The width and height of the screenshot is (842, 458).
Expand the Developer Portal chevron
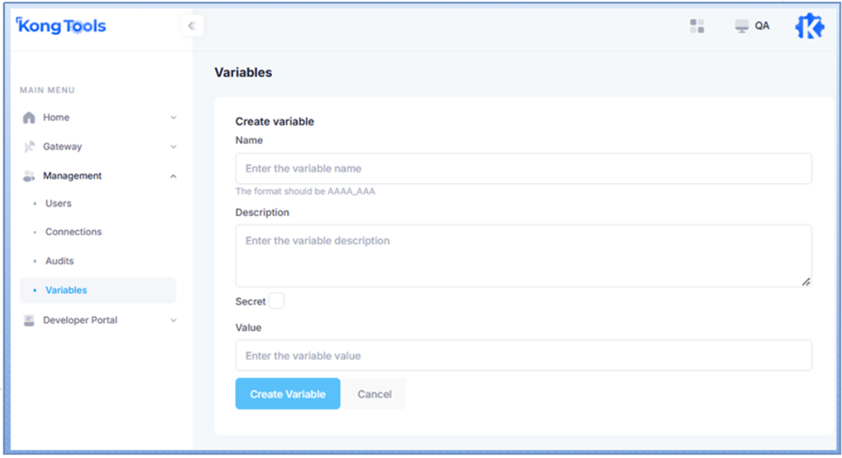(x=173, y=321)
